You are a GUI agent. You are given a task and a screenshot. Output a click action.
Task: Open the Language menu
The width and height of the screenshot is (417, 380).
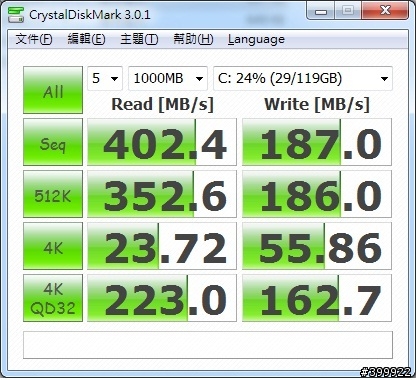pyautogui.click(x=256, y=39)
